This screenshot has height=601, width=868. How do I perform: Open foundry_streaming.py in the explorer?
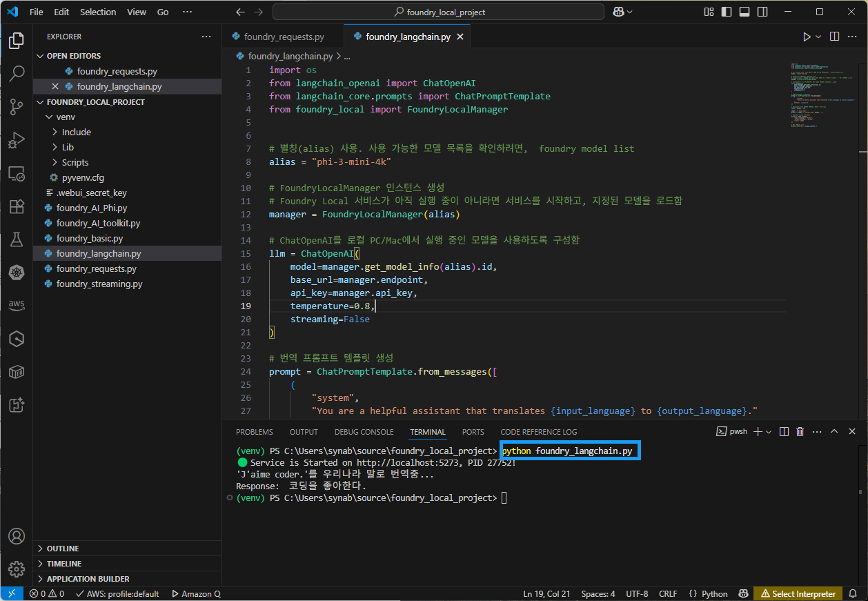click(128, 284)
